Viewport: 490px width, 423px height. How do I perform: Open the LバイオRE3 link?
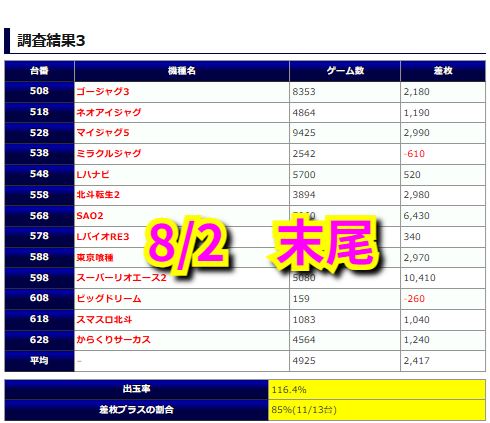coord(103,237)
